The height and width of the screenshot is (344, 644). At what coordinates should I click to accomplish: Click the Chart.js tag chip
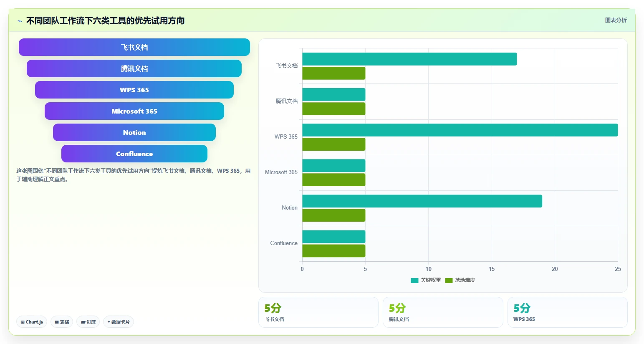click(x=32, y=322)
